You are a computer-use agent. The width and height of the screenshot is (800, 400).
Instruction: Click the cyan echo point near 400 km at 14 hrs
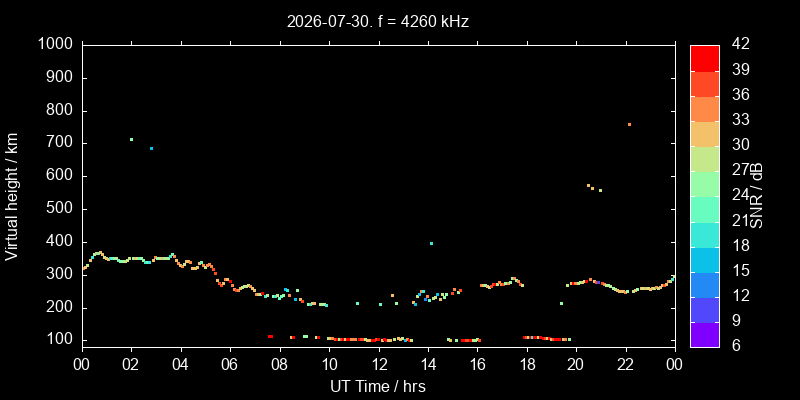click(x=431, y=243)
